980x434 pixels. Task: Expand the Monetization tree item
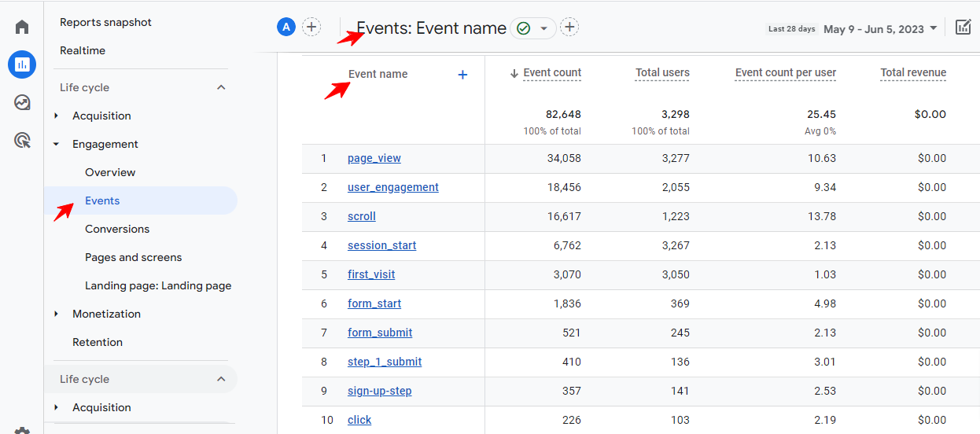[56, 314]
